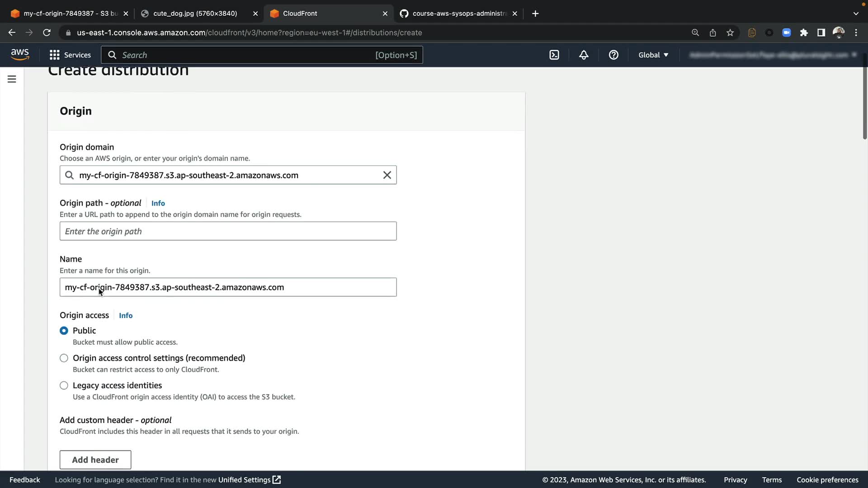This screenshot has height=488, width=868.
Task: Clear the origin domain field
Action: pyautogui.click(x=387, y=175)
